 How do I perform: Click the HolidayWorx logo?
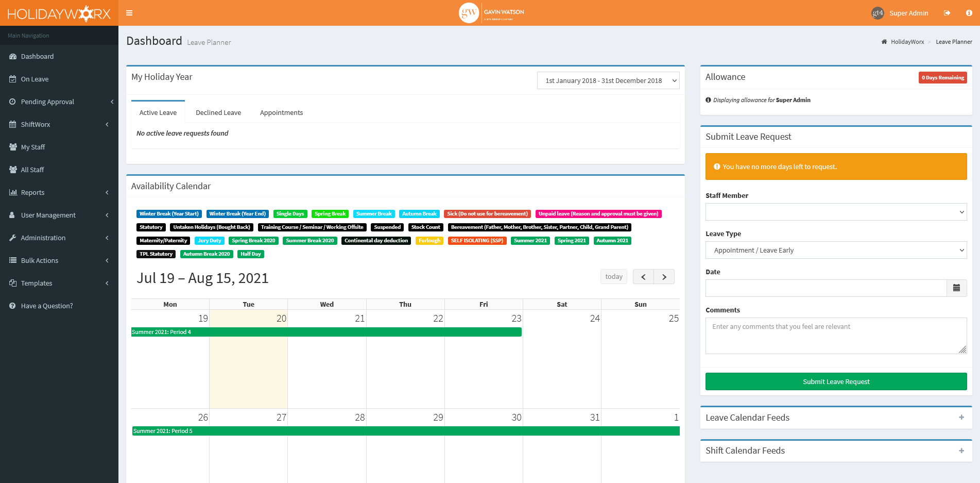[x=59, y=13]
